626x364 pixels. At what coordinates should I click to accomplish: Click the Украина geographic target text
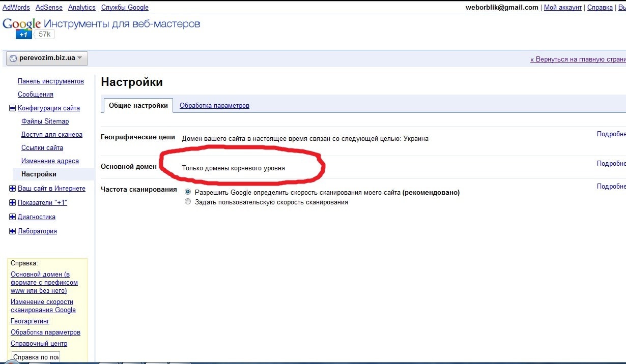pos(416,138)
